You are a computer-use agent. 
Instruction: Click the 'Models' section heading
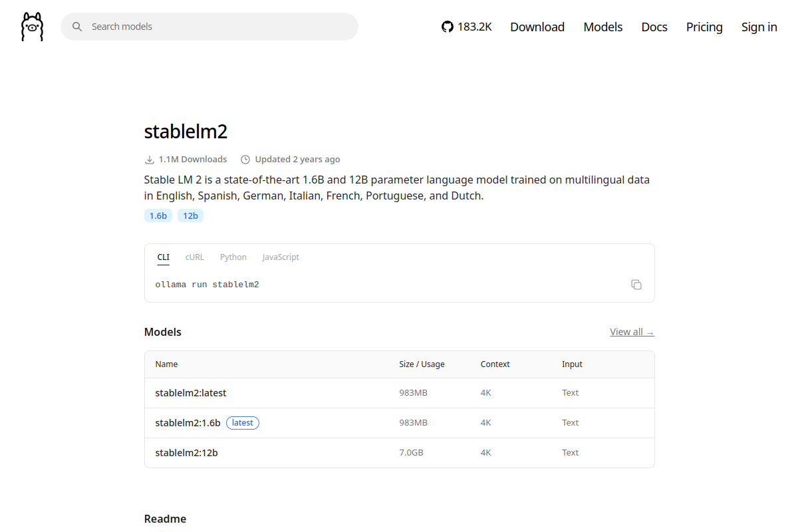pyautogui.click(x=163, y=332)
